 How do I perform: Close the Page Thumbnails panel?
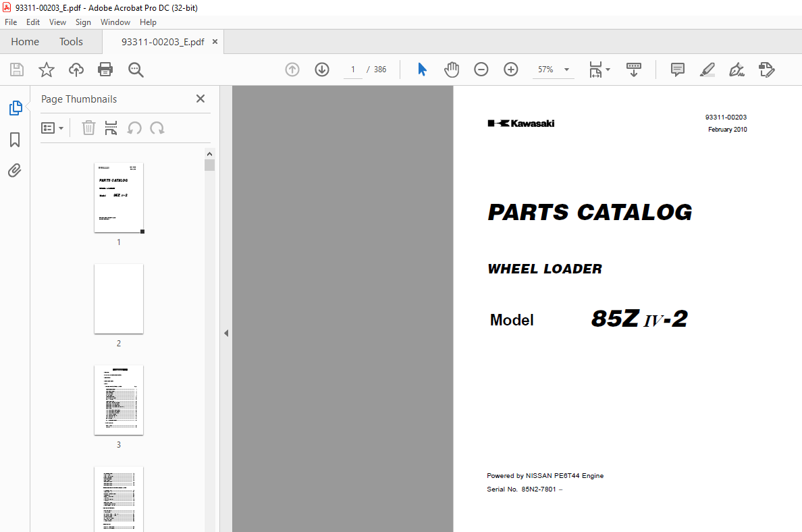[x=200, y=99]
